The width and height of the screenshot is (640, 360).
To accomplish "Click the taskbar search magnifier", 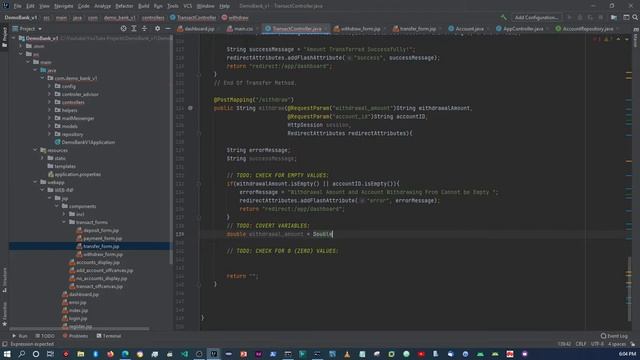I will (21, 354).
